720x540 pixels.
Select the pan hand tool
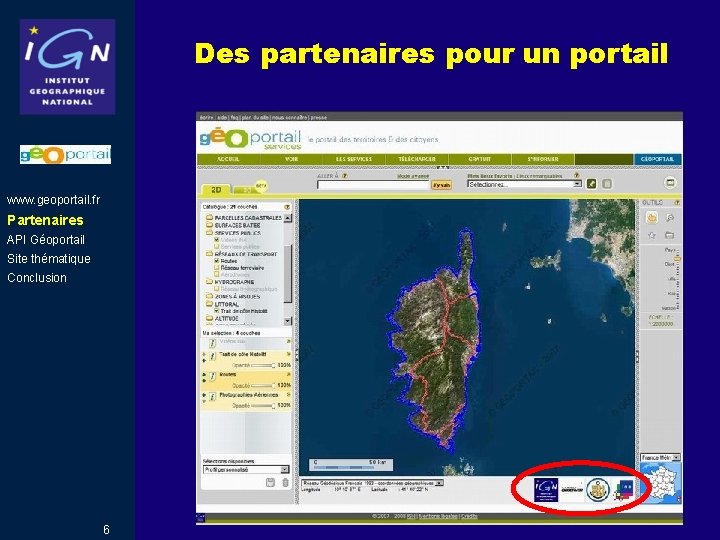(x=652, y=218)
